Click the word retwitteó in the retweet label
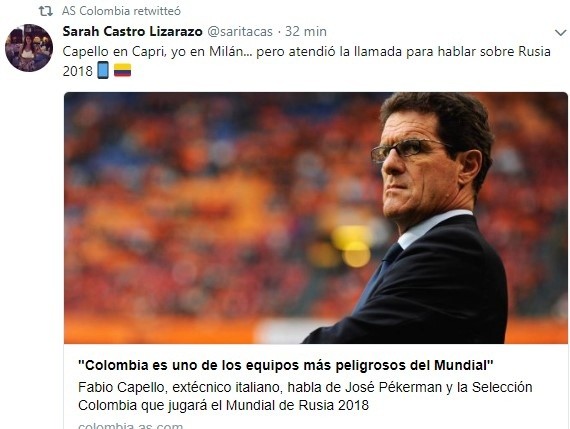 point(157,11)
